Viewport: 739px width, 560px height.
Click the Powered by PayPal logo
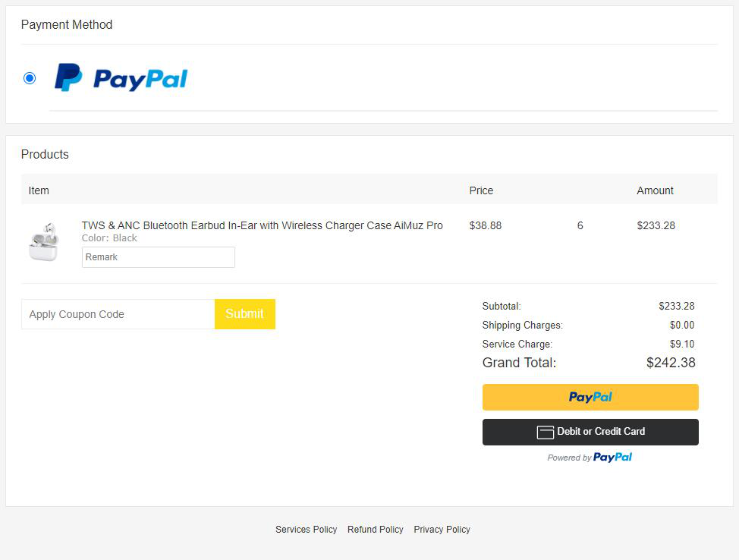pos(612,458)
